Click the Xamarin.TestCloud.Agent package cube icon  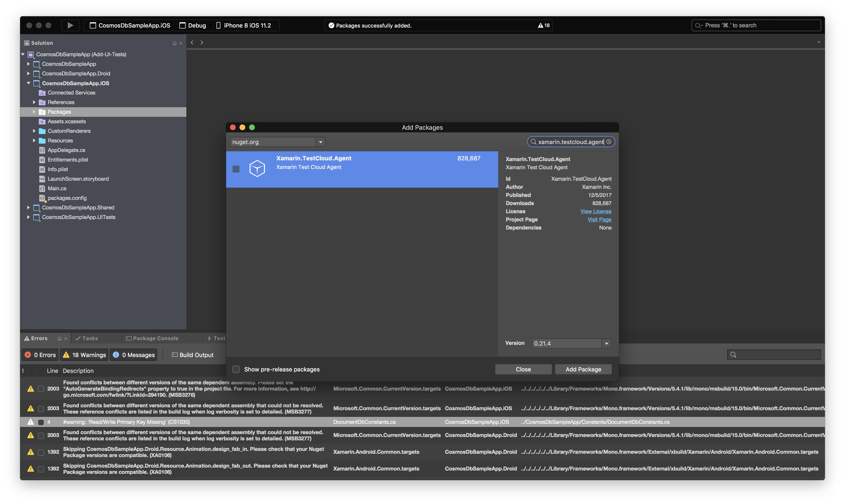point(257,168)
